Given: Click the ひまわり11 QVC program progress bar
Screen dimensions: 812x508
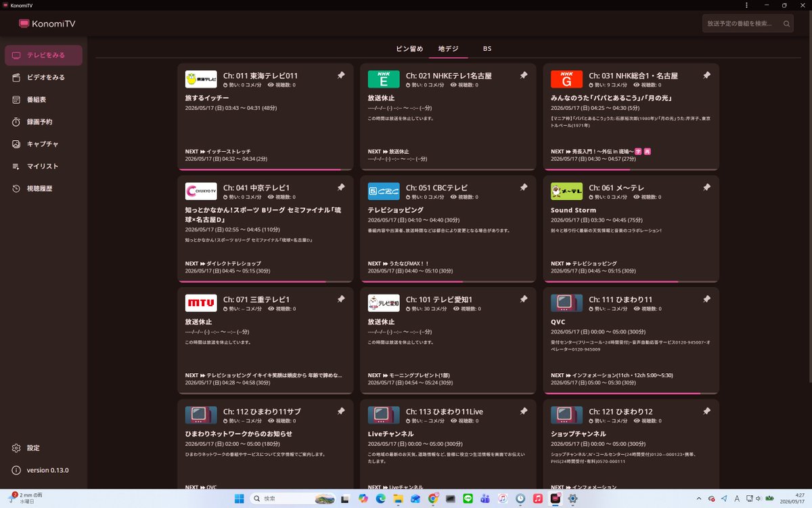Looking at the screenshot, I should point(631,393).
